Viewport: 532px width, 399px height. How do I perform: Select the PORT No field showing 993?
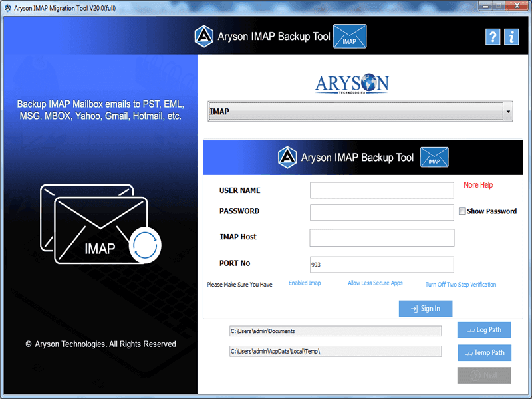pyautogui.click(x=382, y=265)
